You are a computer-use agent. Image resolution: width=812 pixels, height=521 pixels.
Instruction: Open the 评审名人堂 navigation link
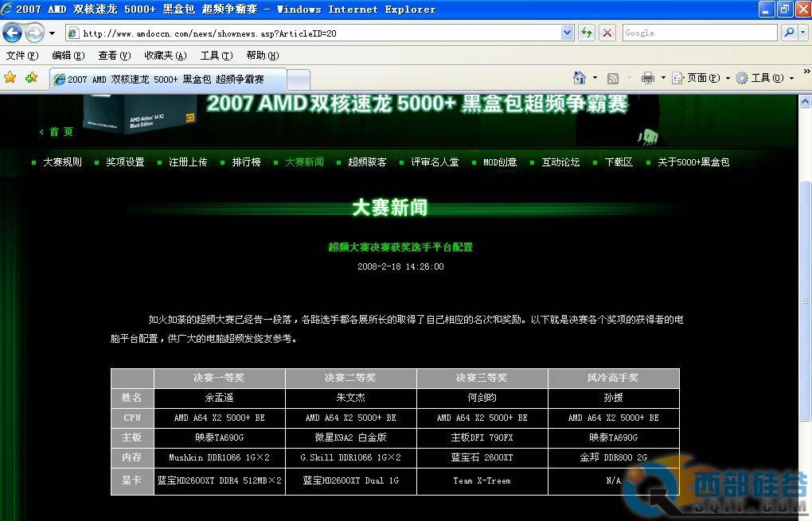435,162
